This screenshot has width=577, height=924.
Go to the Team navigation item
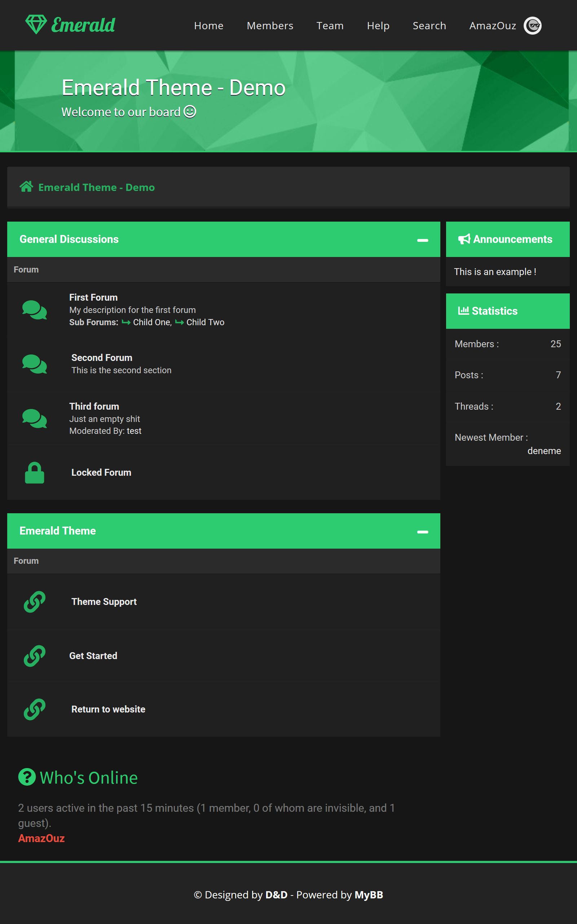(x=330, y=26)
